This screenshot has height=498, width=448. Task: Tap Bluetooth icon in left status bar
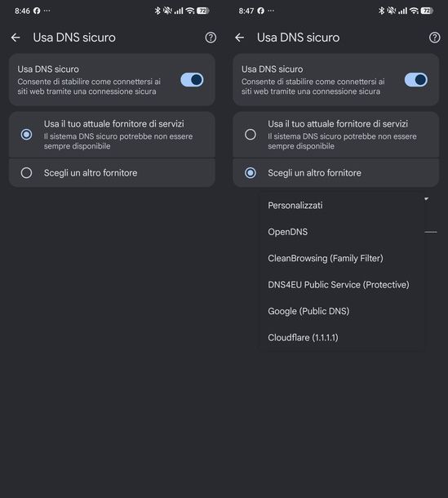tap(157, 11)
